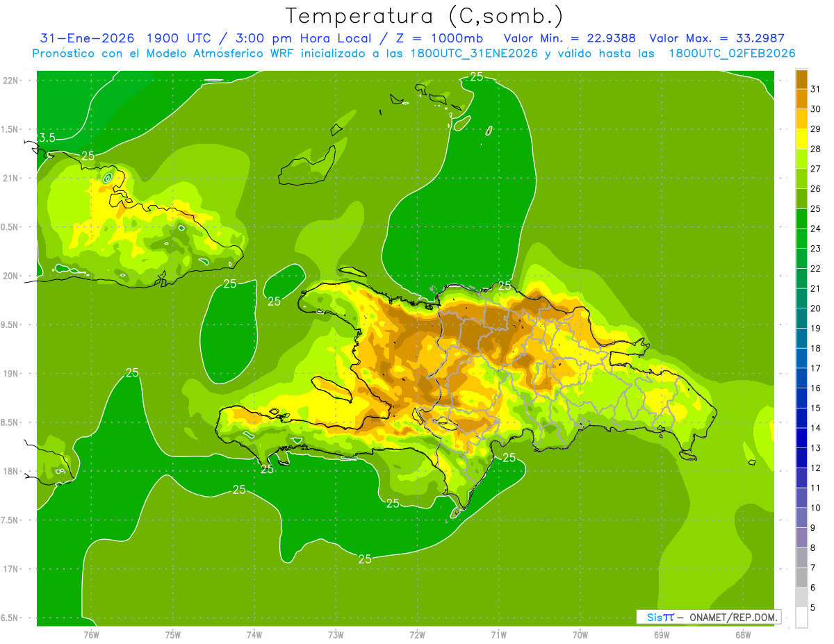Click the color scale label '15'
The height and width of the screenshot is (644, 834).
tap(817, 408)
